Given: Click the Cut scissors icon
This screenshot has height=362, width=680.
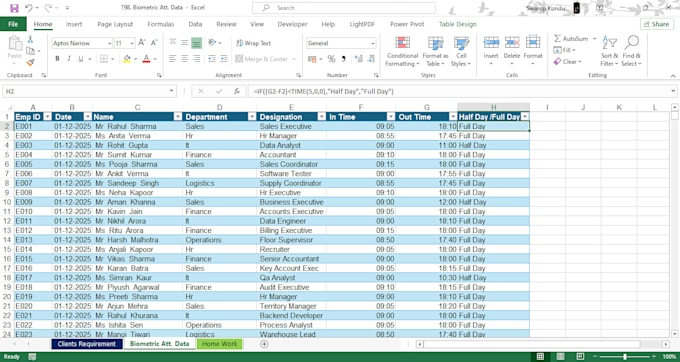Looking at the screenshot, I should pos(30,39).
